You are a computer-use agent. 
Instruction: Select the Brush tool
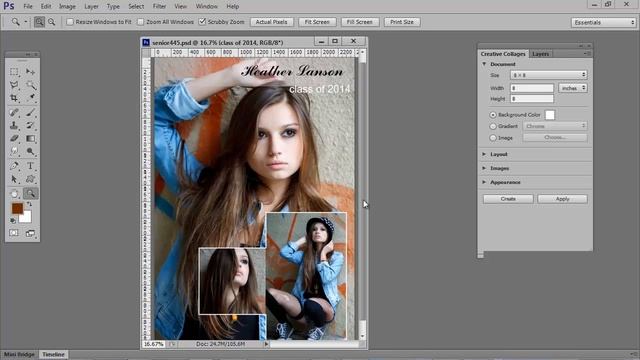tap(31, 112)
